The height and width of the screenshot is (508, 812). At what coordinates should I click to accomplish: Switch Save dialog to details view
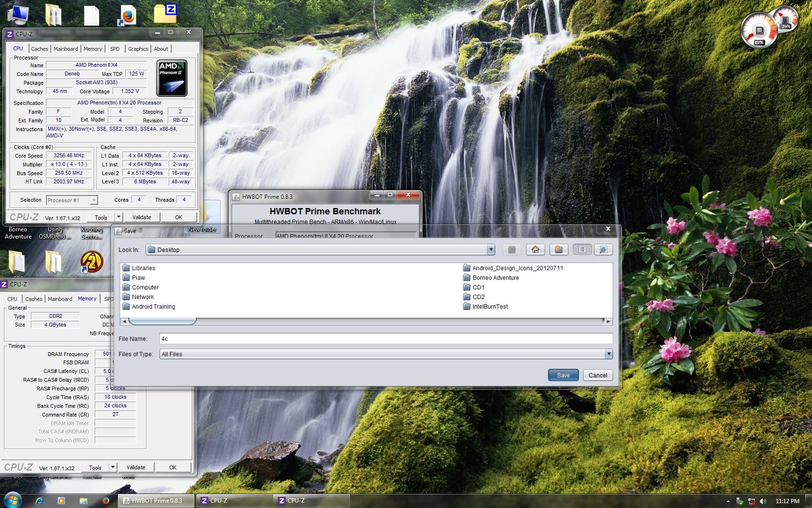tap(603, 250)
